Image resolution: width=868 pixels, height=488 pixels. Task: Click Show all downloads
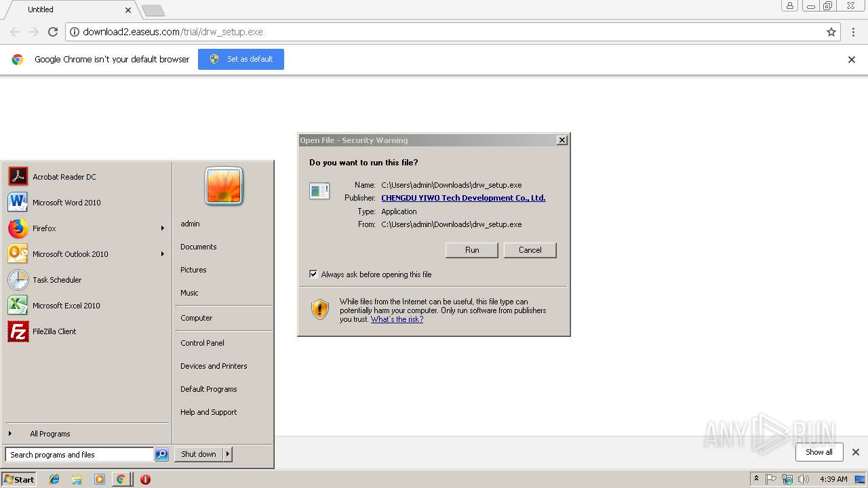pos(819,452)
